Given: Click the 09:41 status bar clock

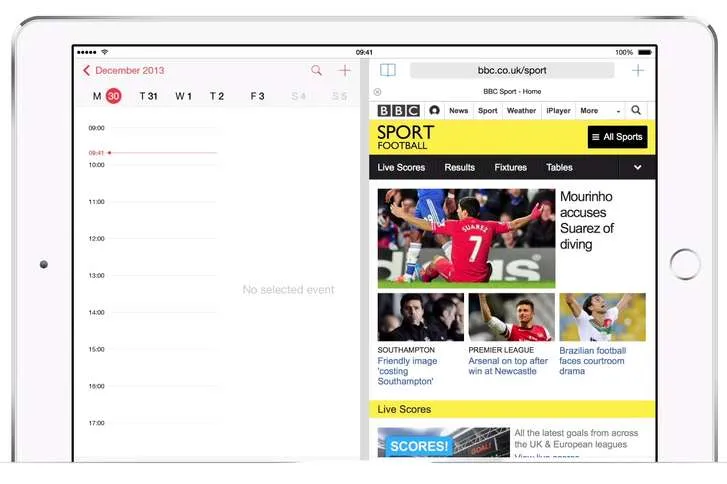Looking at the screenshot, I should (364, 52).
